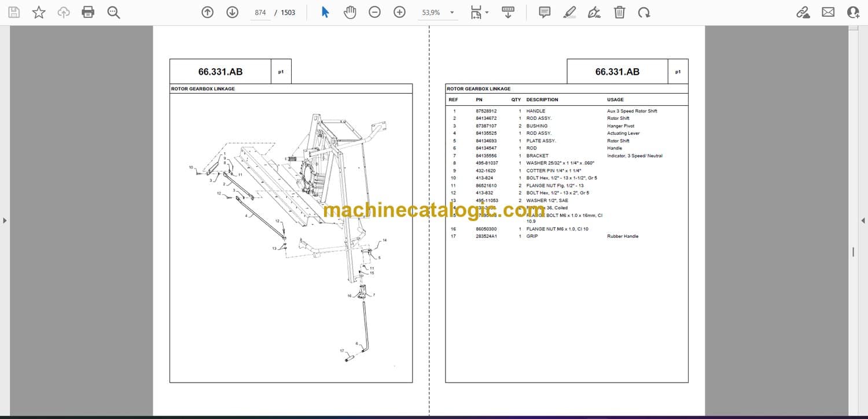Click the page number field showing 874
This screenshot has height=419, width=868.
pos(260,13)
